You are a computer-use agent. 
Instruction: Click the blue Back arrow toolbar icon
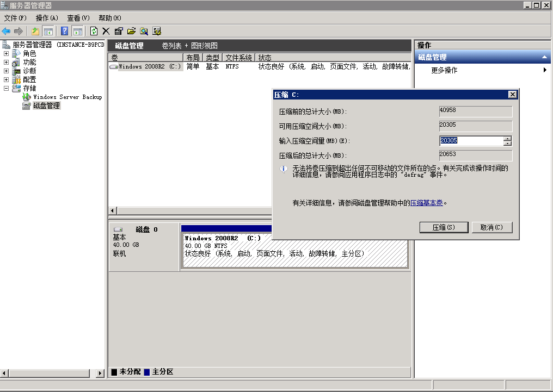coord(6,32)
